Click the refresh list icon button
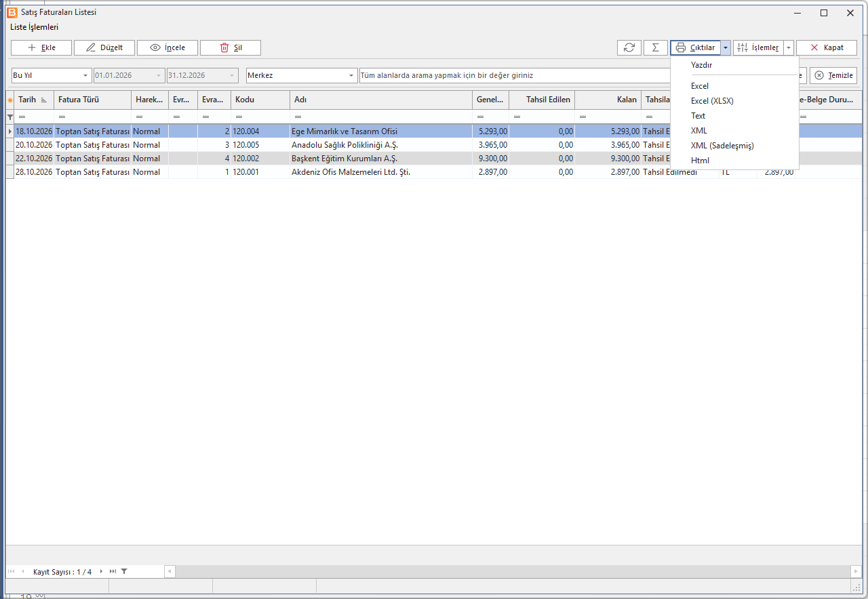 (x=629, y=47)
